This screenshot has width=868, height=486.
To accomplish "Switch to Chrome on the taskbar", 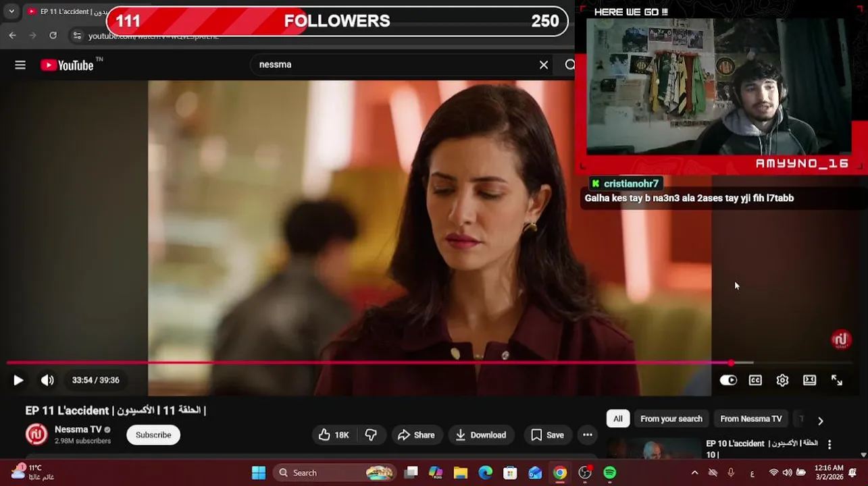I will pos(560,473).
